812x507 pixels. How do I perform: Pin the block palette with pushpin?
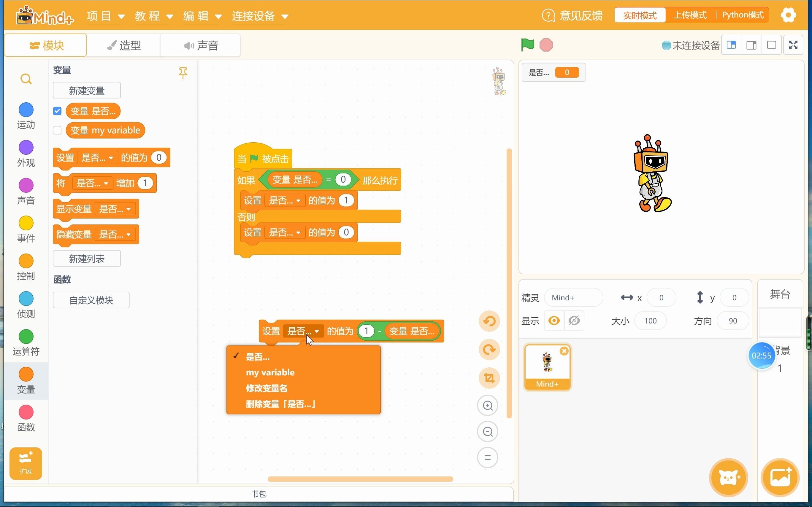click(183, 73)
